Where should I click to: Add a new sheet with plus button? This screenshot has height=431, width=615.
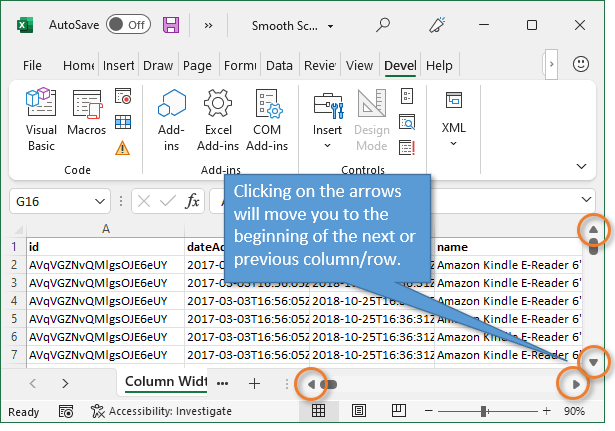[254, 383]
